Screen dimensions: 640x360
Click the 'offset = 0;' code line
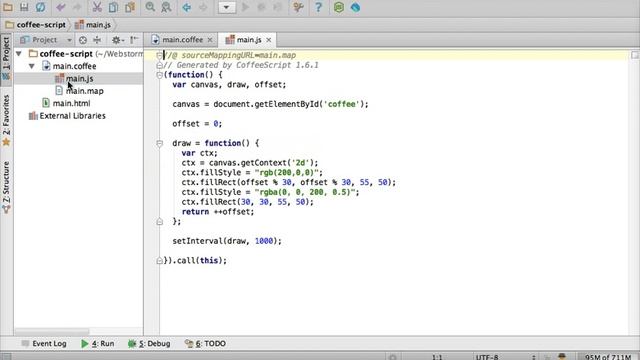[x=197, y=124]
